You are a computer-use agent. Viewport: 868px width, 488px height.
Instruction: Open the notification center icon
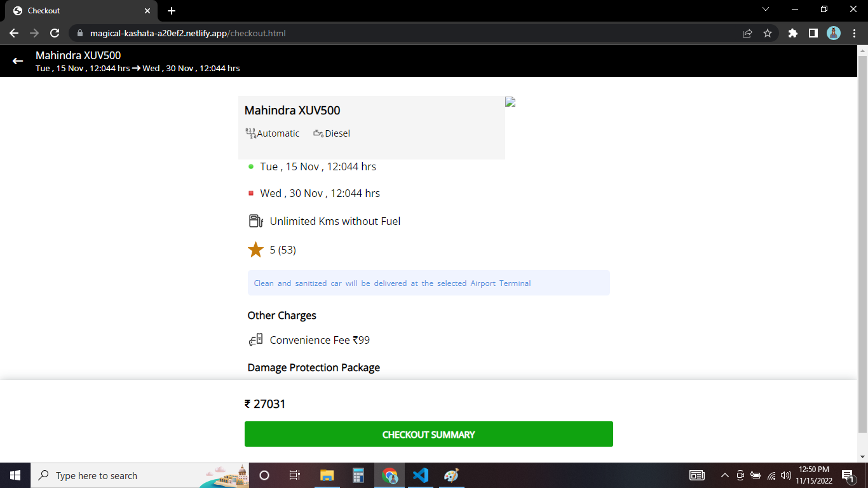(848, 475)
